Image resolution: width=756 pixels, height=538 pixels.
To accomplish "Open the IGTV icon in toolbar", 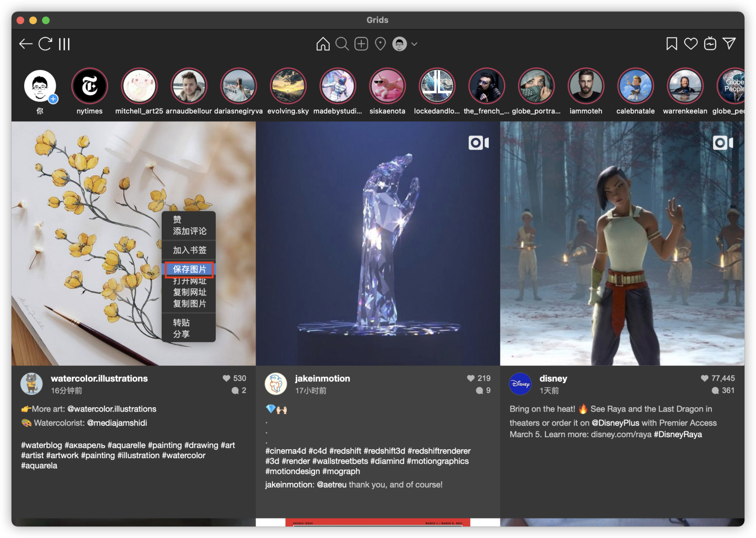I will 710,44.
